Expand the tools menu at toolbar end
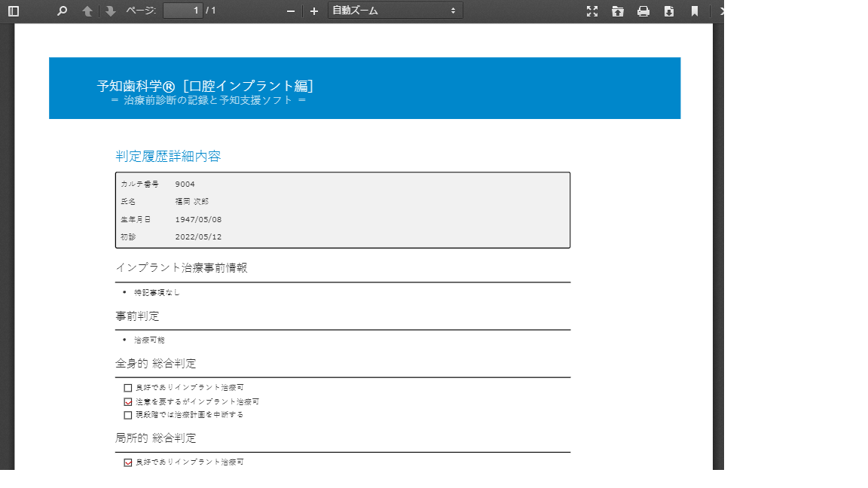 pyautogui.click(x=720, y=11)
